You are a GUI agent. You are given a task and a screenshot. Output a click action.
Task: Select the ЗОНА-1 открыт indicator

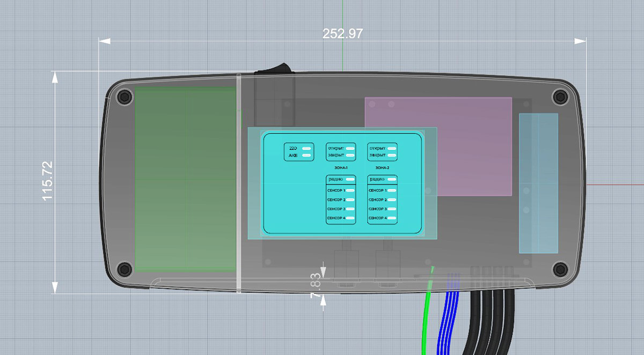click(x=350, y=148)
